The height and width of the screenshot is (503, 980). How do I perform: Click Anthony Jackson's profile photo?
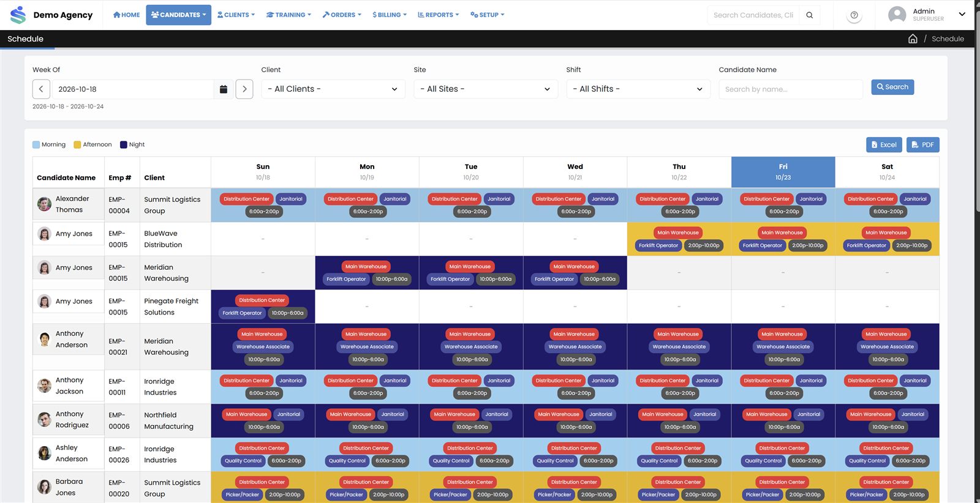44,386
